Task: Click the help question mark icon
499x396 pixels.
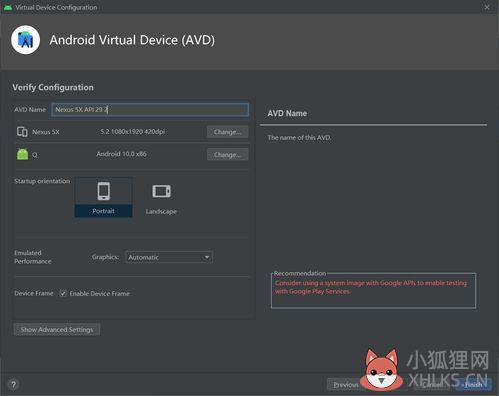Action: [x=13, y=385]
